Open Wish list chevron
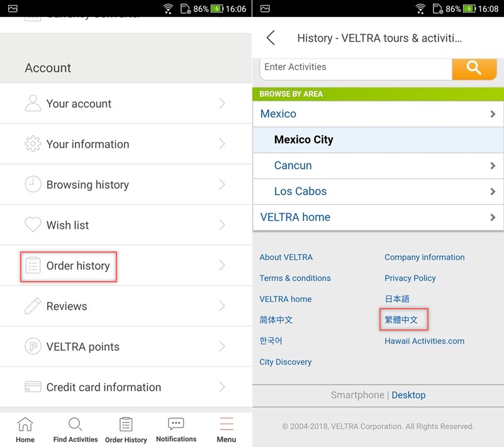This screenshot has width=504, height=447. 221,225
